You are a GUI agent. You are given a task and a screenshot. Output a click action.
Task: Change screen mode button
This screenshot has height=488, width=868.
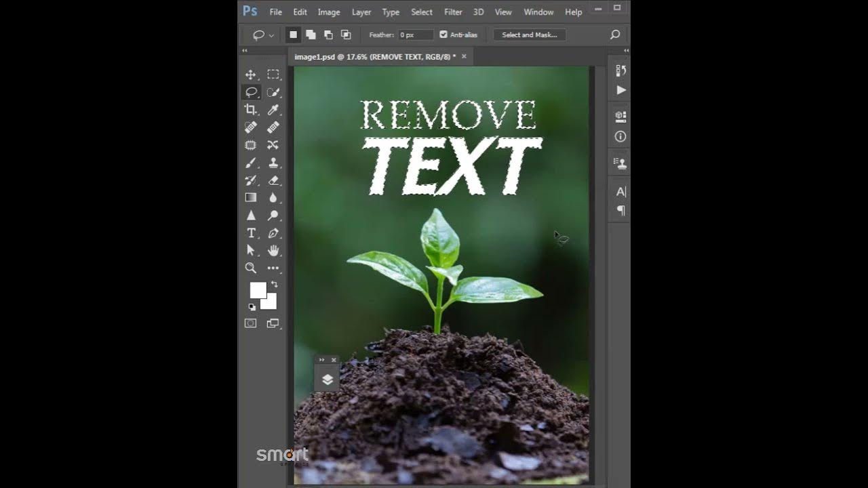[273, 323]
